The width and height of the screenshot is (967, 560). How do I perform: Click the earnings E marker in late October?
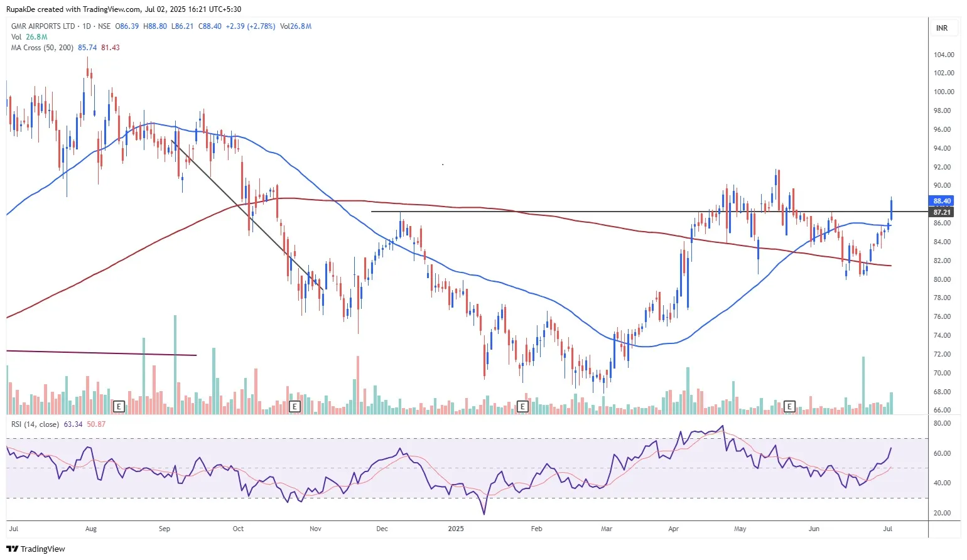[x=294, y=407]
